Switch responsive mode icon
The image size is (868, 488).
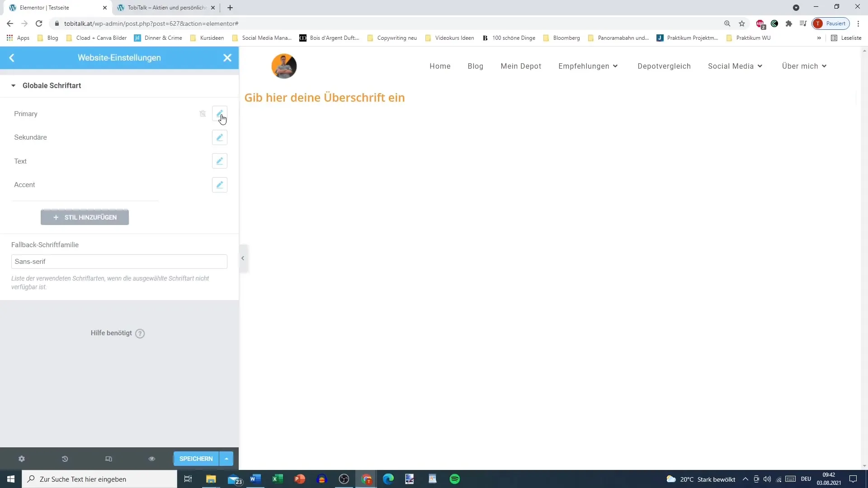pyautogui.click(x=108, y=459)
